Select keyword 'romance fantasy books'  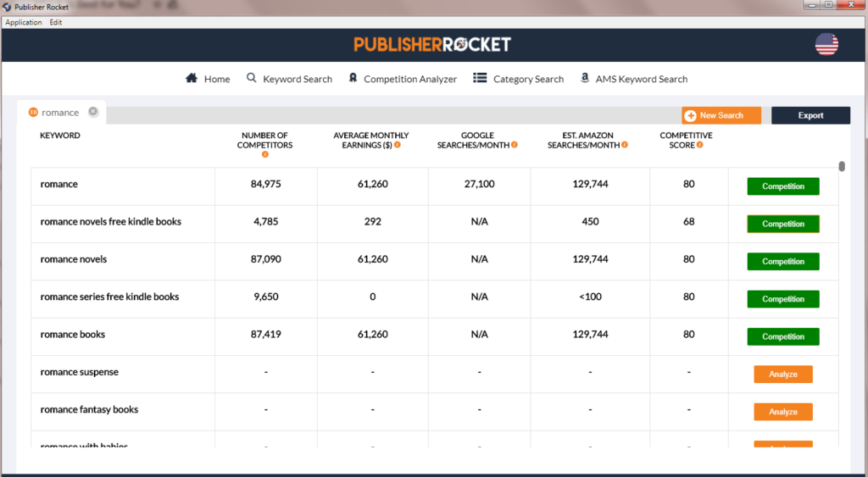click(x=89, y=409)
